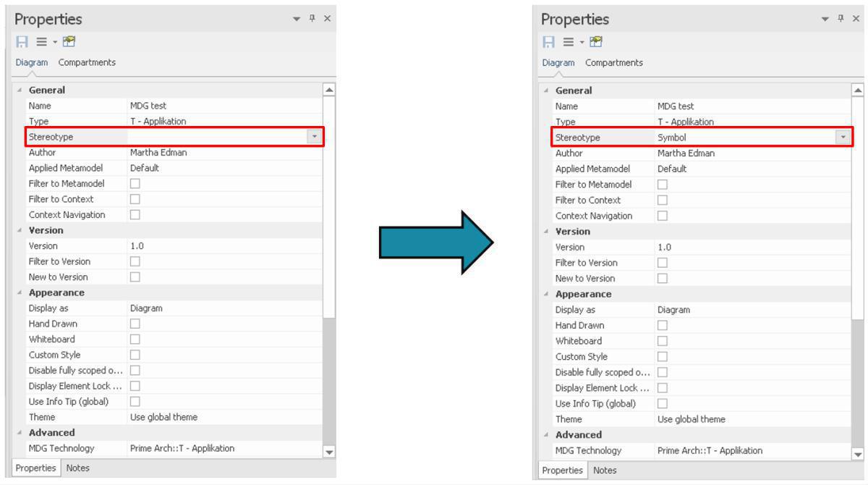Open the Notes tab at the bottom

(77, 468)
